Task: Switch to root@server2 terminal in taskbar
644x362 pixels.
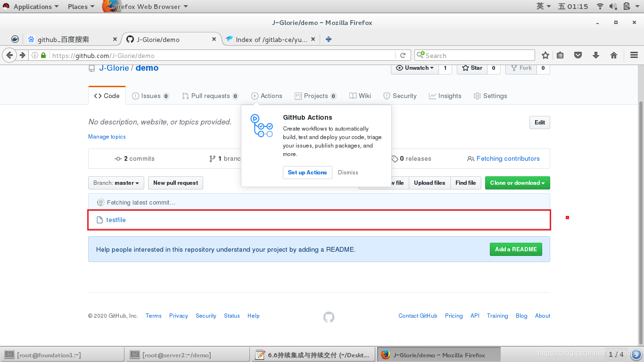Action: pos(187,355)
